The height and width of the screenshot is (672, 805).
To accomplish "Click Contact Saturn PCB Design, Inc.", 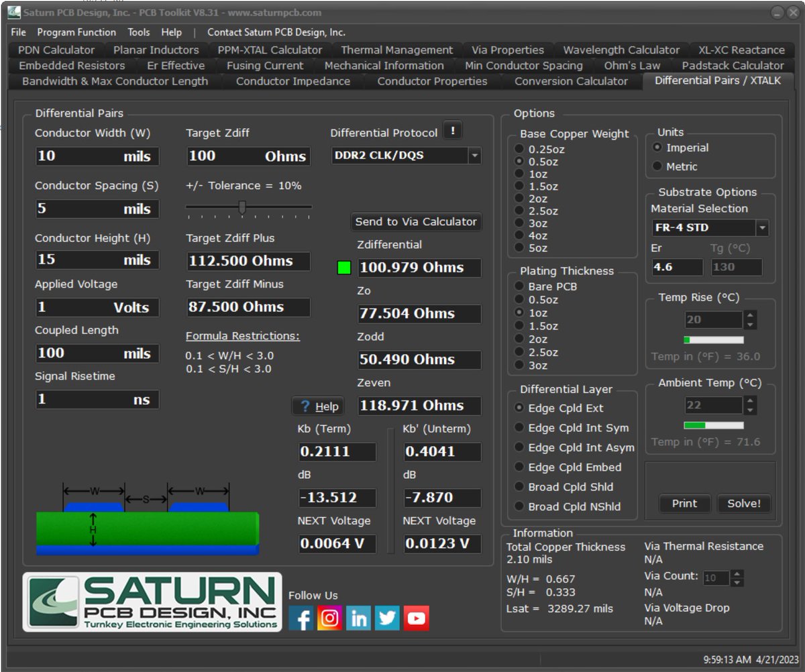I will click(x=276, y=32).
